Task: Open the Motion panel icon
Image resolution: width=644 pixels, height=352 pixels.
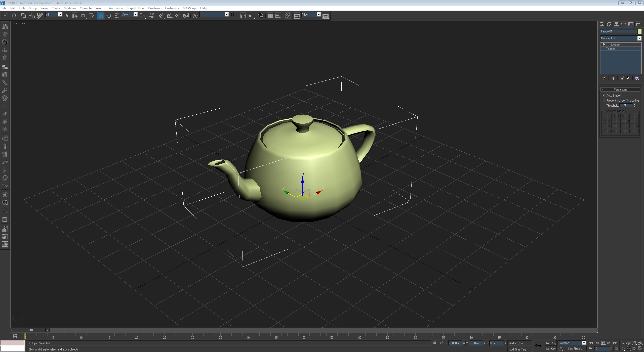Action: pyautogui.click(x=624, y=24)
